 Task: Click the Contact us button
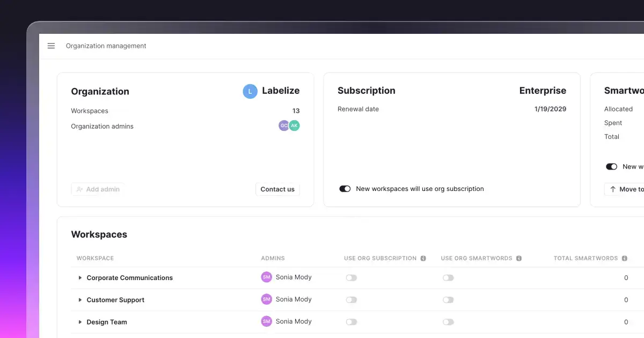click(x=277, y=189)
